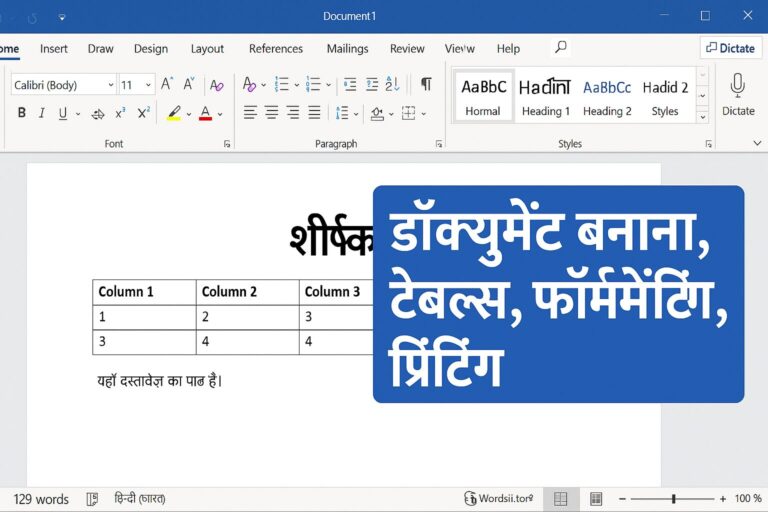Toggle Show/Hide paragraph marks
The height and width of the screenshot is (512, 768).
(x=427, y=84)
